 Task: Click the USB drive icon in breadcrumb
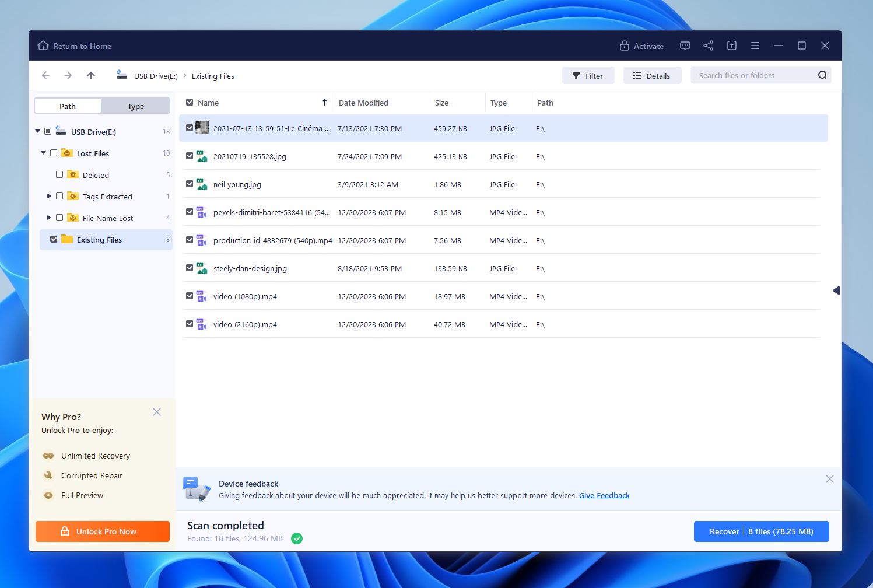tap(122, 75)
